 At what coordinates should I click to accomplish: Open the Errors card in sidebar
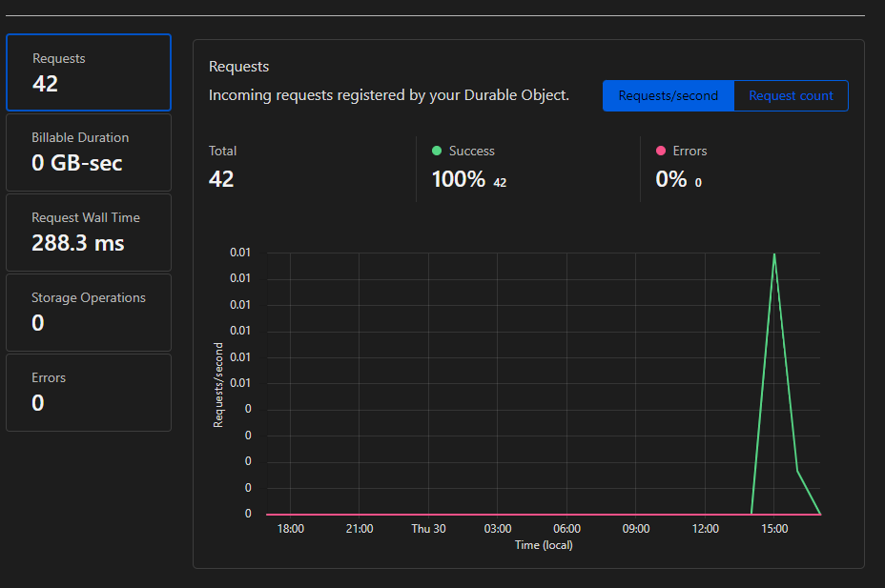[x=88, y=392]
